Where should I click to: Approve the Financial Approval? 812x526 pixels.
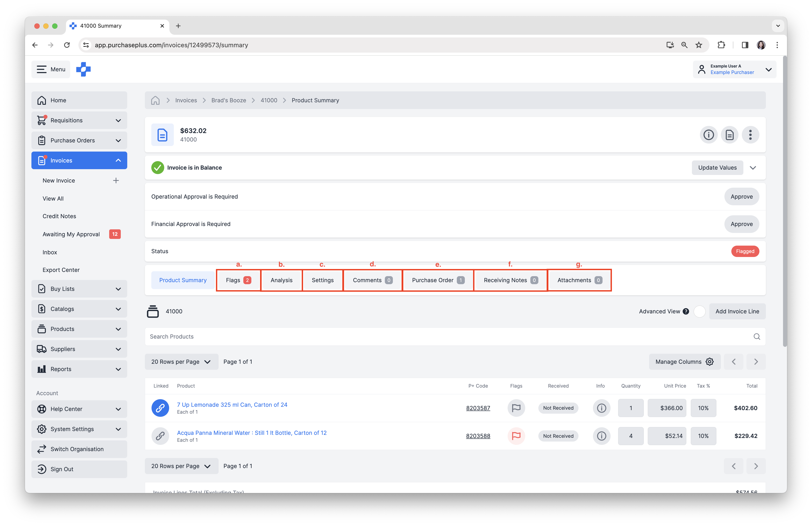click(741, 224)
